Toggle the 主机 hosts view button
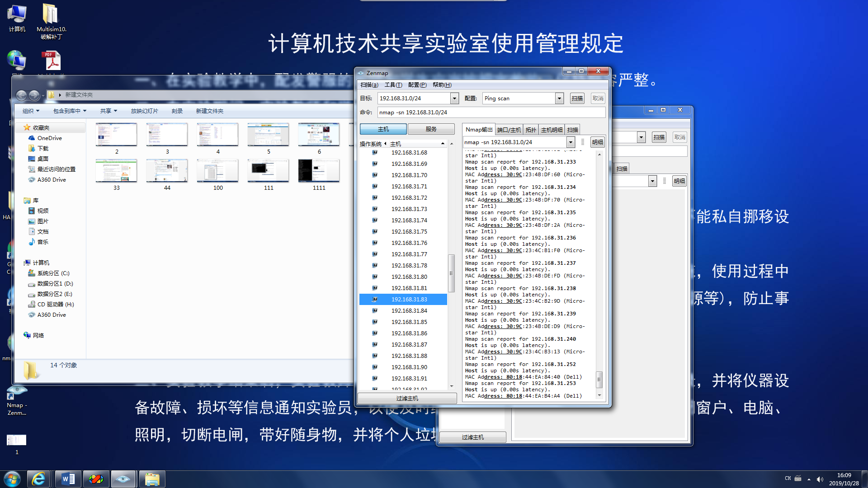Screen dimensions: 868x488 tap(383, 129)
